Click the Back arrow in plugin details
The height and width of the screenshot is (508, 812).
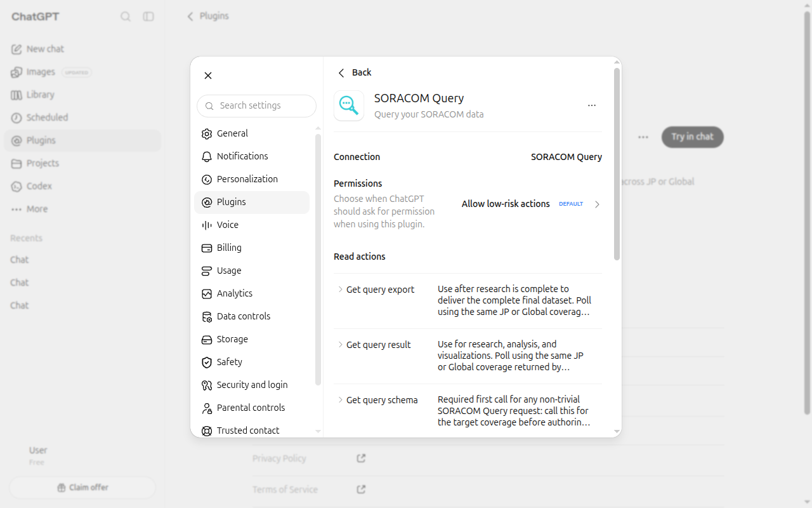tap(341, 73)
